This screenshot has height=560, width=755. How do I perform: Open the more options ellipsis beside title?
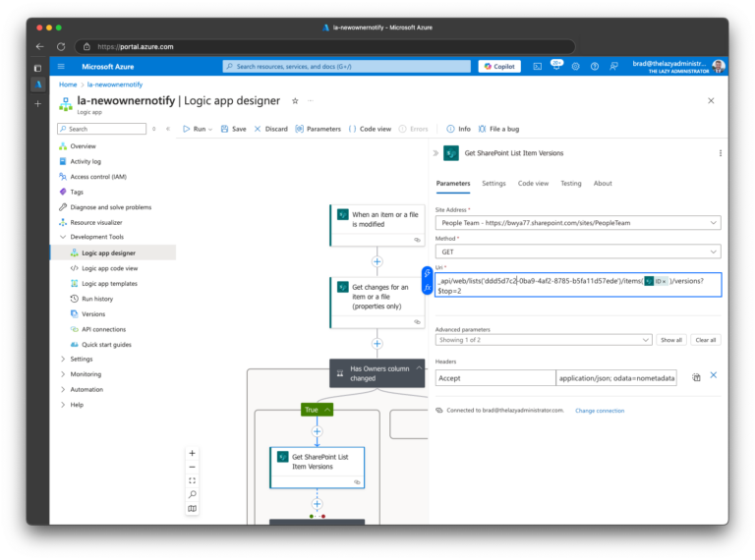311,101
